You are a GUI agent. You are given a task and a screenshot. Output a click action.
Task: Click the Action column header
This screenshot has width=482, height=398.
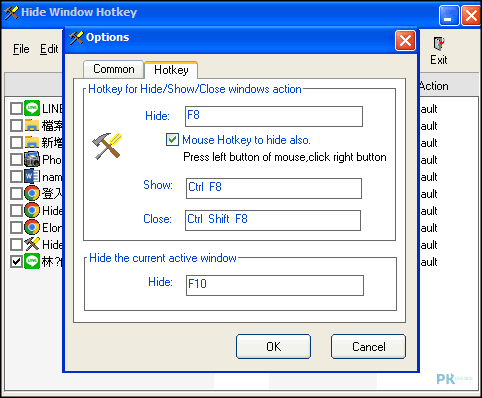coord(448,86)
